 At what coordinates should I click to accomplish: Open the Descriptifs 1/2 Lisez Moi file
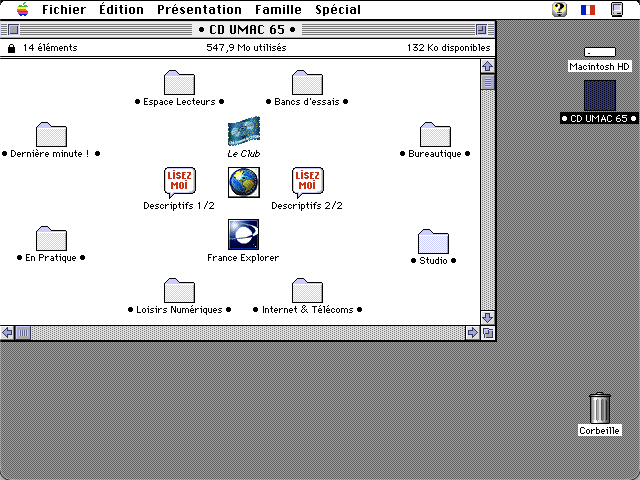180,182
